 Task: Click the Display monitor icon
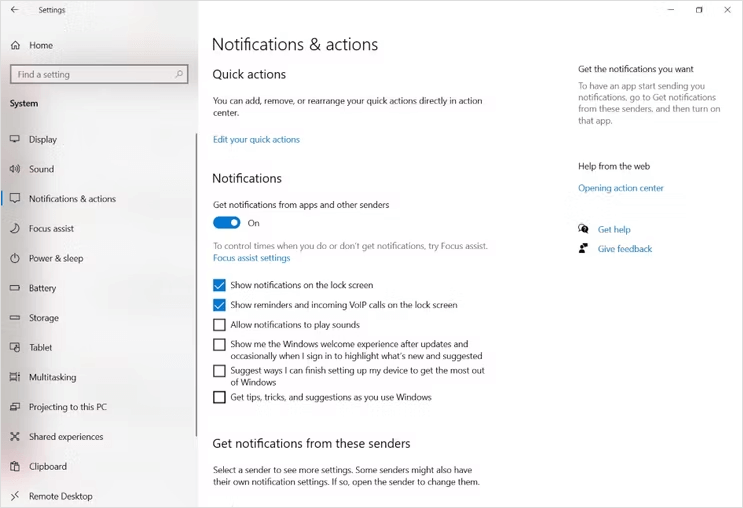pos(15,139)
